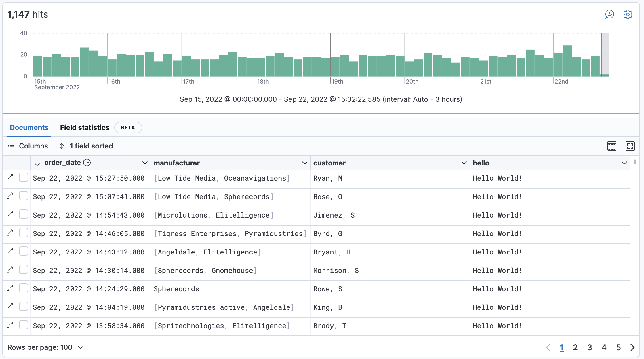The width and height of the screenshot is (644, 359).
Task: Expand the Jimenez, S document details
Action: pyautogui.click(x=10, y=214)
